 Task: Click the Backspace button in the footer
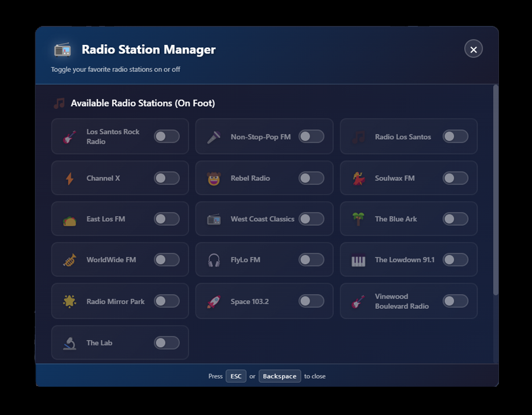tap(280, 376)
